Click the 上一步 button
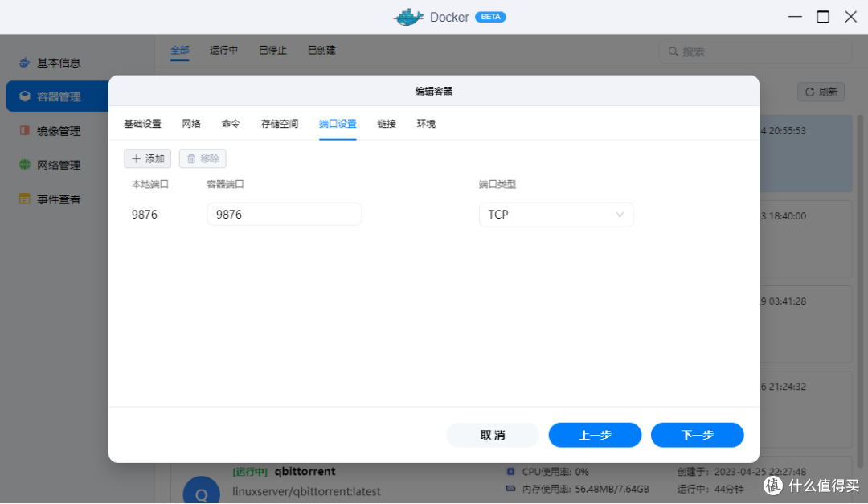This screenshot has height=504, width=868. 595,434
